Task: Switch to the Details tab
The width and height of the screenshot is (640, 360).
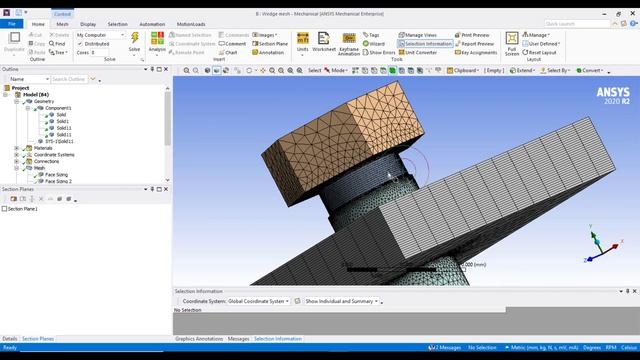Action: tap(10, 339)
